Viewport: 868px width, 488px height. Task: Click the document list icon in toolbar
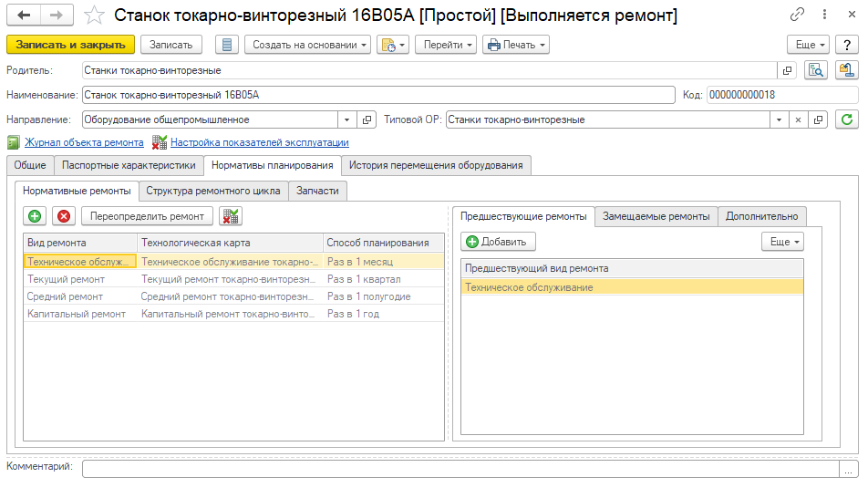pos(227,45)
